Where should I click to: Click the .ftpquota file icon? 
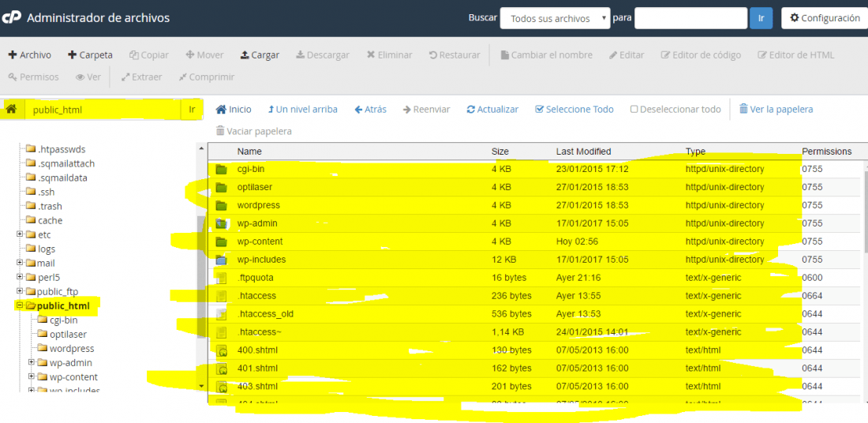(x=222, y=278)
